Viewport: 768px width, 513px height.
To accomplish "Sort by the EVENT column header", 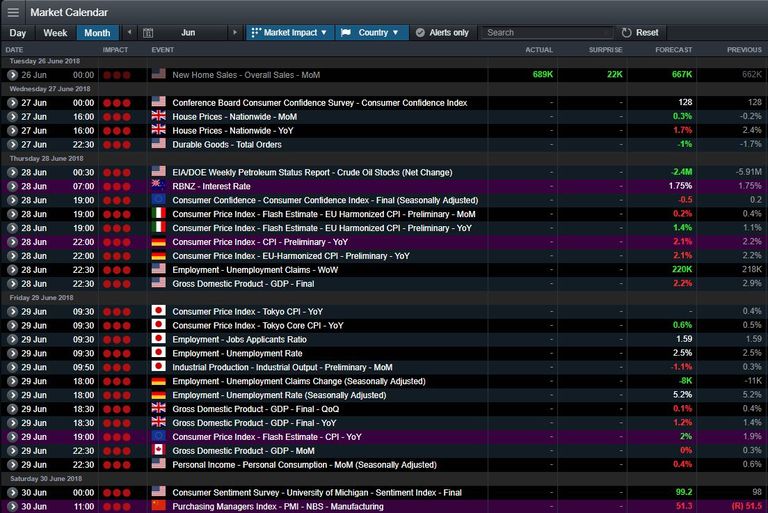I will [x=163, y=49].
